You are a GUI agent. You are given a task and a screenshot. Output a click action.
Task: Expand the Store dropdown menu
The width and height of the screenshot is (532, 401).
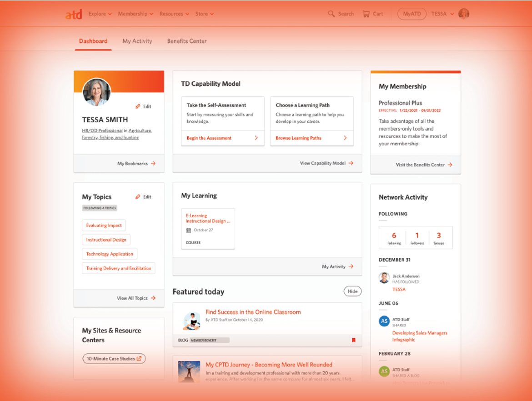[x=205, y=14]
